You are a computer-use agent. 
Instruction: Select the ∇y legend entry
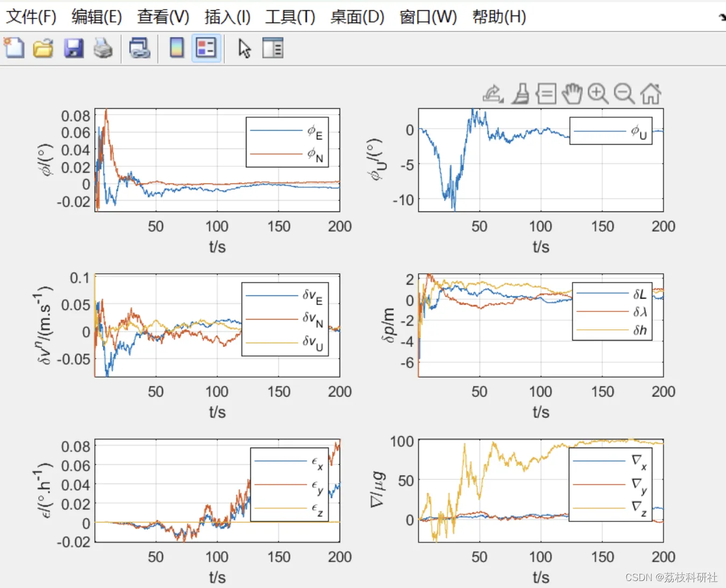click(610, 485)
